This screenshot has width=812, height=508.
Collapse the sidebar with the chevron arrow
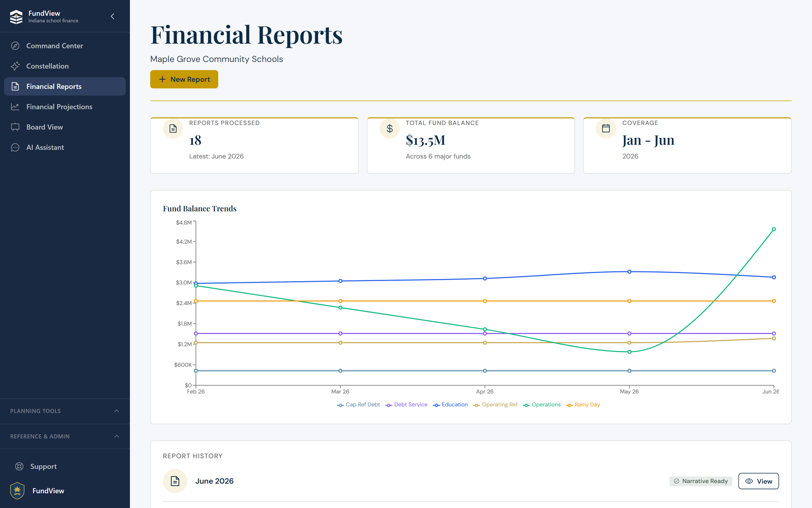point(112,16)
